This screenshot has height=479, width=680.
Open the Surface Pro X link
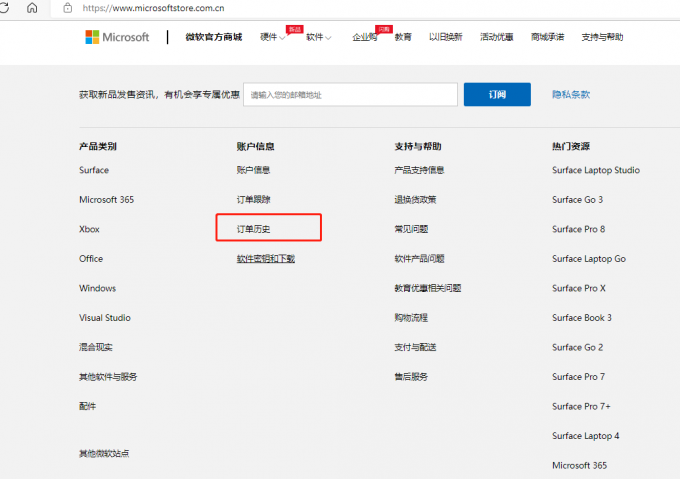pos(579,288)
